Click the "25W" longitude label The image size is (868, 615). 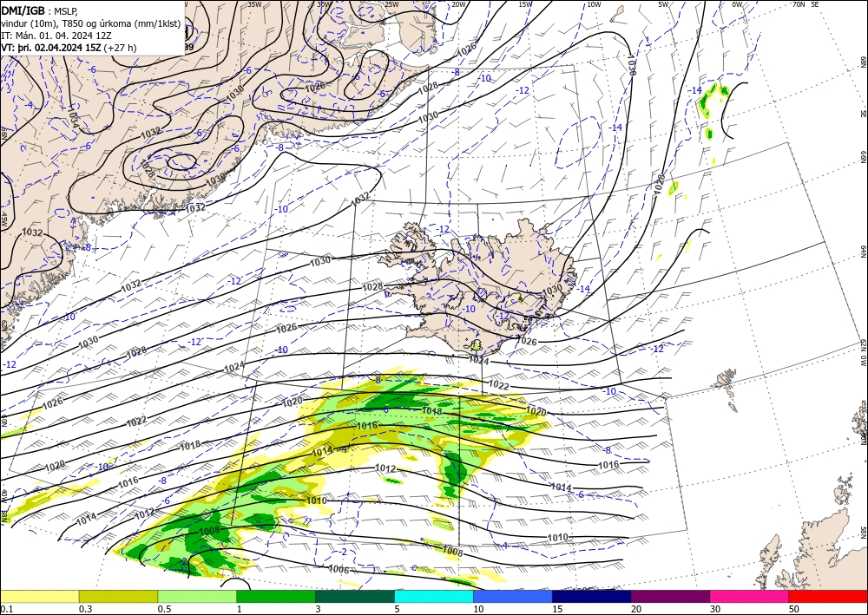coord(391,4)
